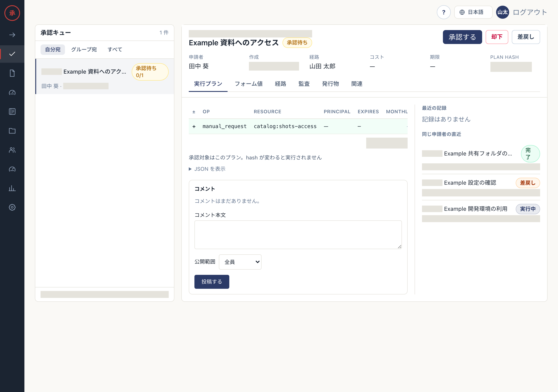
Task: Open the arrow icon in the sidebar
Action: point(12,35)
